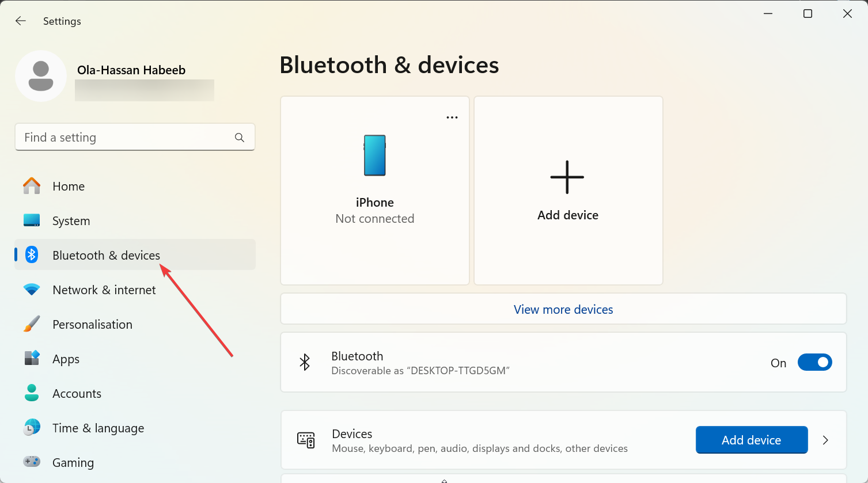Turn off the Bluetooth toggle
The height and width of the screenshot is (483, 868).
(x=814, y=363)
